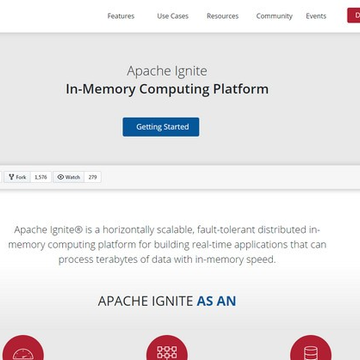
Task: Click the APACHE IGNITE AS AN heading
Action: [x=167, y=301]
